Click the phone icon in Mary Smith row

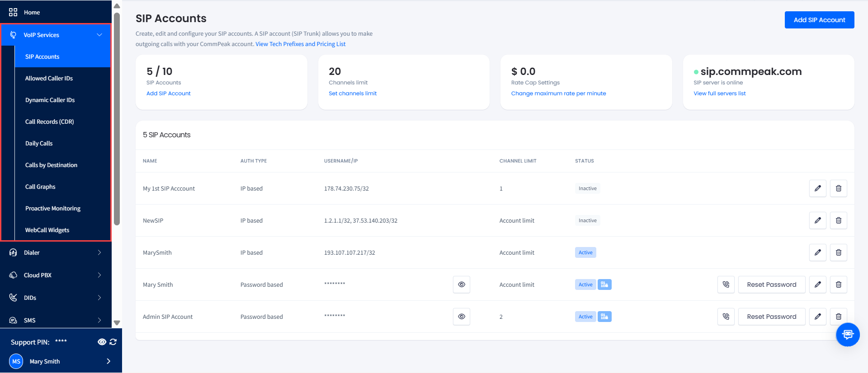click(x=726, y=284)
